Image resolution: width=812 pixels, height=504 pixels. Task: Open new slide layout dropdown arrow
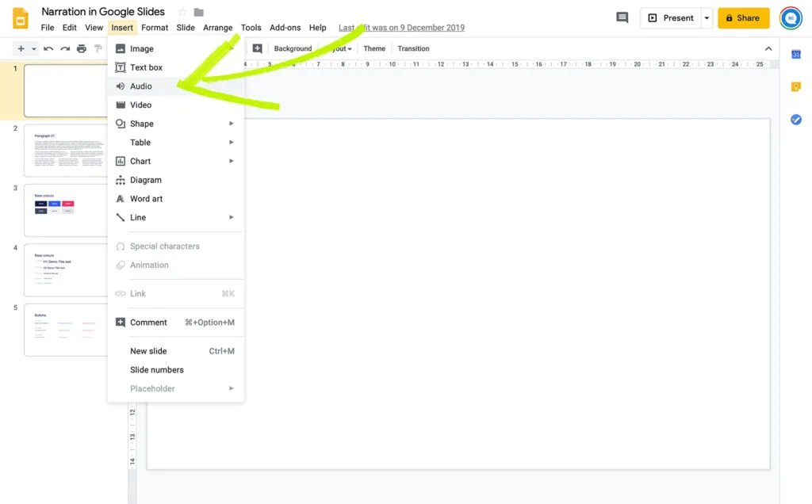33,48
